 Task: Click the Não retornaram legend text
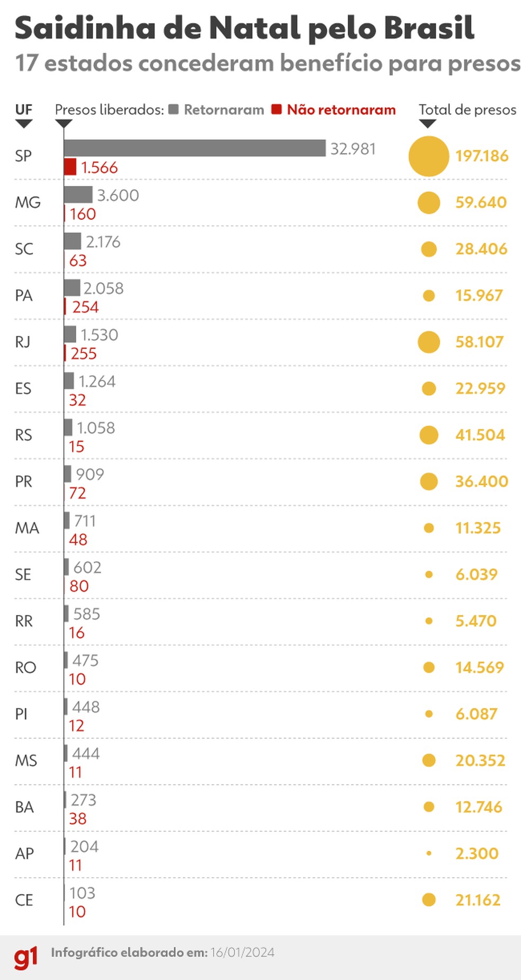(342, 110)
